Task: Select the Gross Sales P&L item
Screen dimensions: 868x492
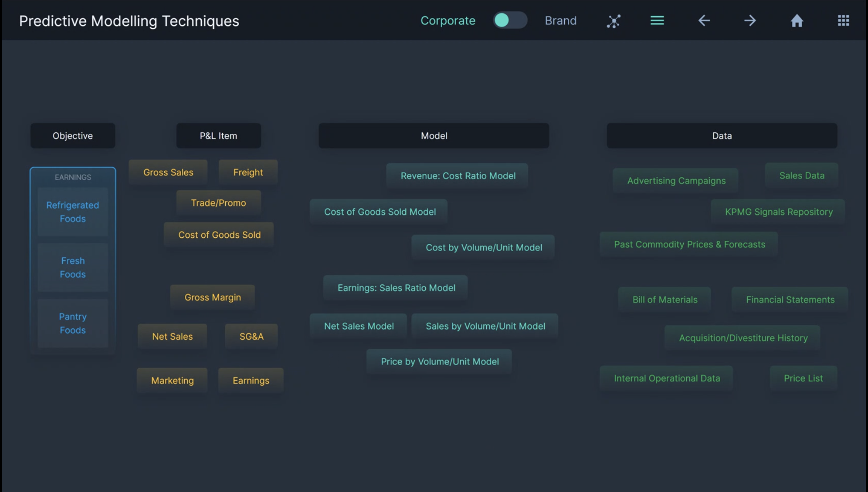Action: click(x=168, y=172)
